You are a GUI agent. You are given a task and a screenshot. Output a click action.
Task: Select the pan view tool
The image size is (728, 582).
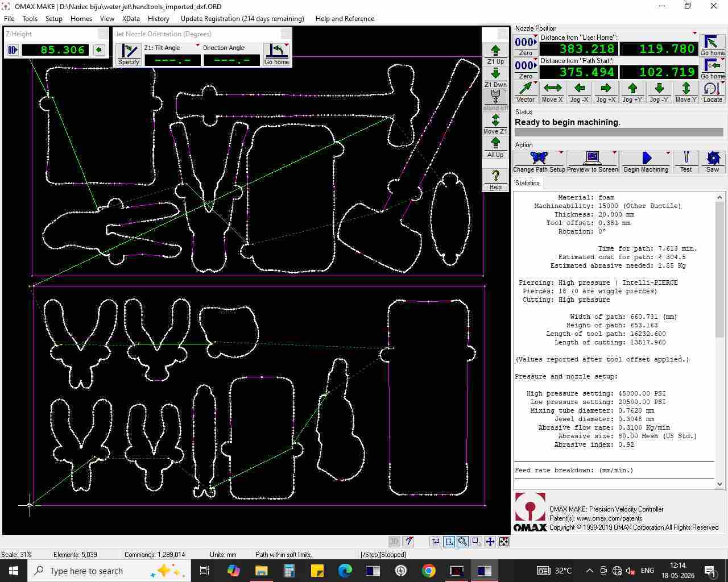pos(490,542)
